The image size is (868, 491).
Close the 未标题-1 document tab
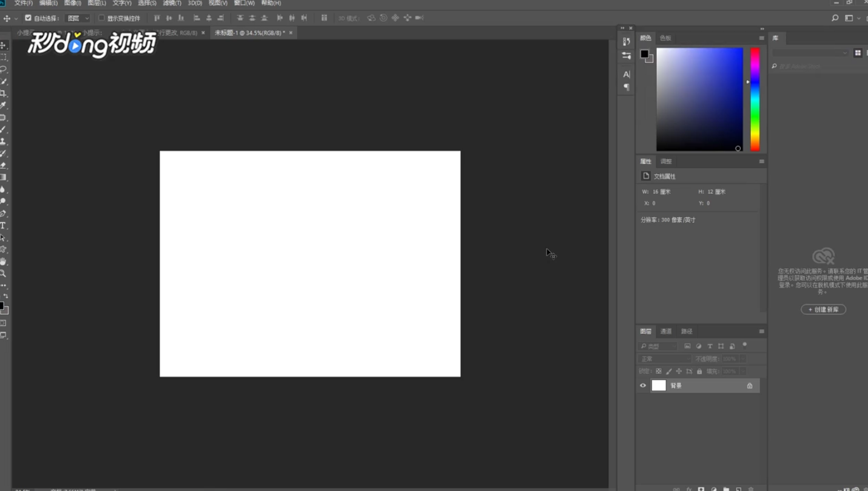pos(291,33)
